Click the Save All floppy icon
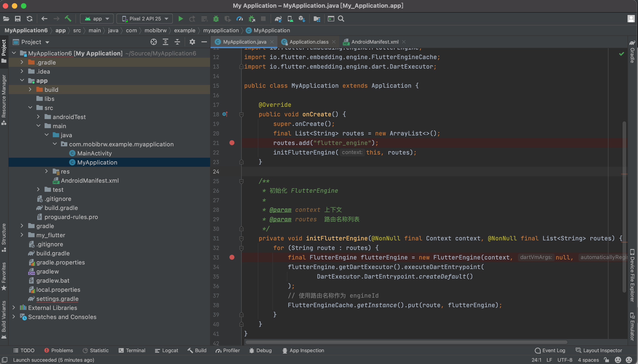The height and width of the screenshot is (364, 638). point(18,19)
